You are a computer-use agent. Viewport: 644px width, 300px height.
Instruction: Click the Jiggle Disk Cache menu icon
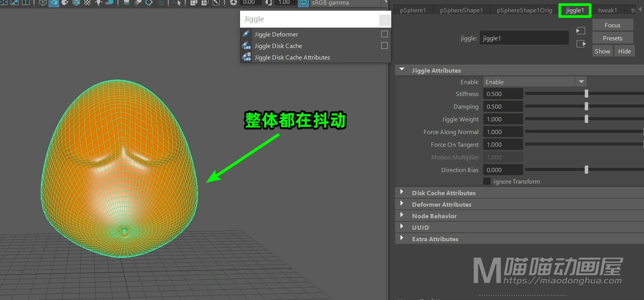(x=247, y=46)
